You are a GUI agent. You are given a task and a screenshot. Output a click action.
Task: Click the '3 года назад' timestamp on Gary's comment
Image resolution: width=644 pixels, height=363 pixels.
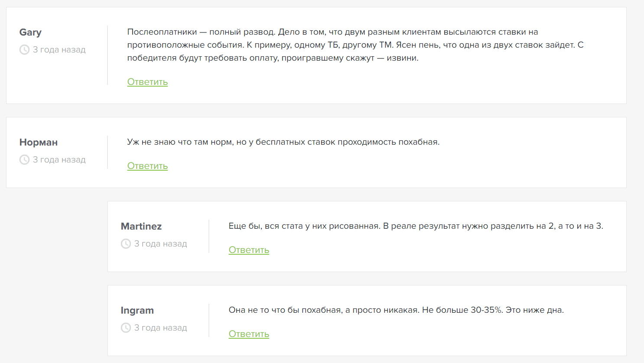pos(59,50)
